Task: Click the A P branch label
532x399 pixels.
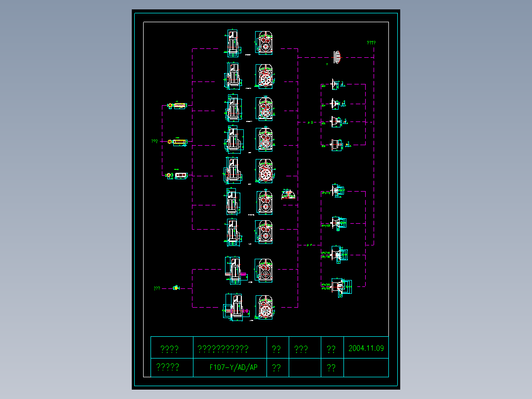Action: 309,245
